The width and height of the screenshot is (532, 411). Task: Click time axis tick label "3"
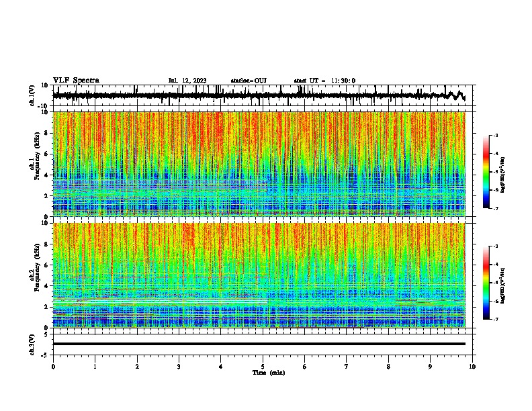click(179, 367)
